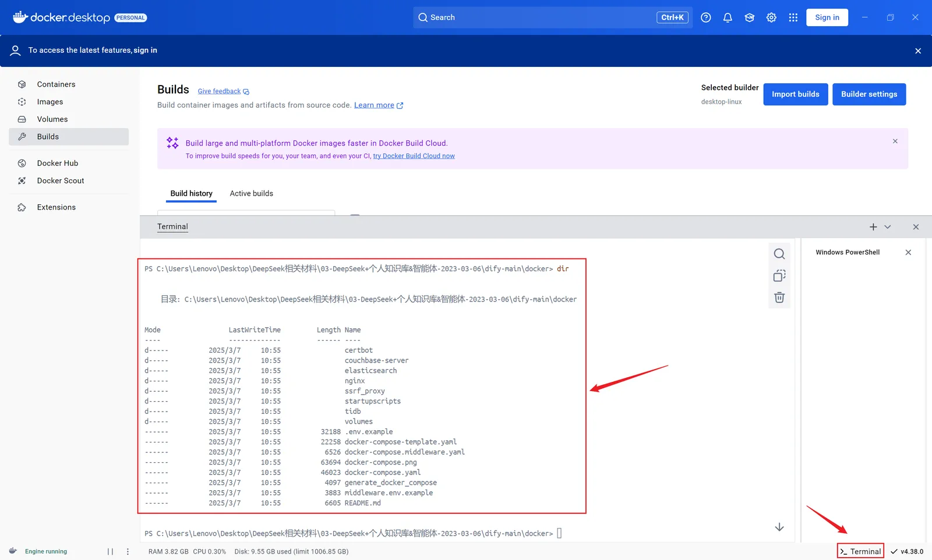Click the Disk 9.55 GB used status
The height and width of the screenshot is (560, 932).
pyautogui.click(x=291, y=552)
